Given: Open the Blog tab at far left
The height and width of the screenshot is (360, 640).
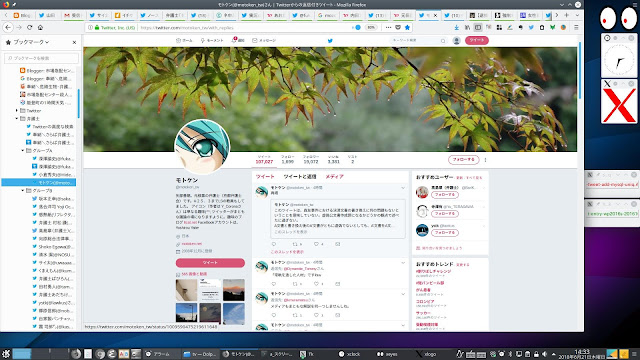Looking at the screenshot, I should (x=22, y=16).
